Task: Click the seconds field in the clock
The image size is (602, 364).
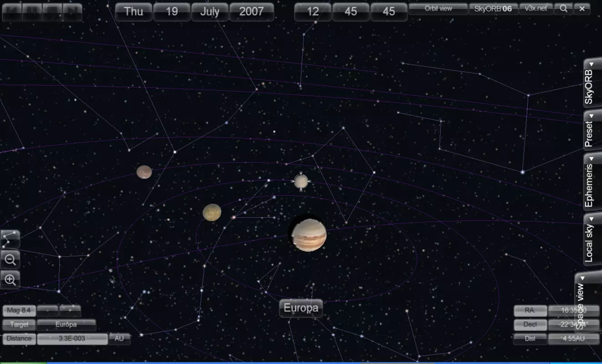Action: point(389,12)
